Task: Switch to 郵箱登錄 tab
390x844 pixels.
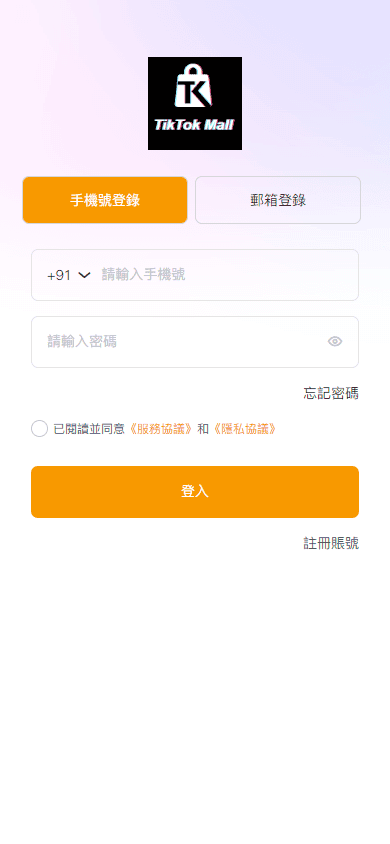Action: (x=278, y=200)
